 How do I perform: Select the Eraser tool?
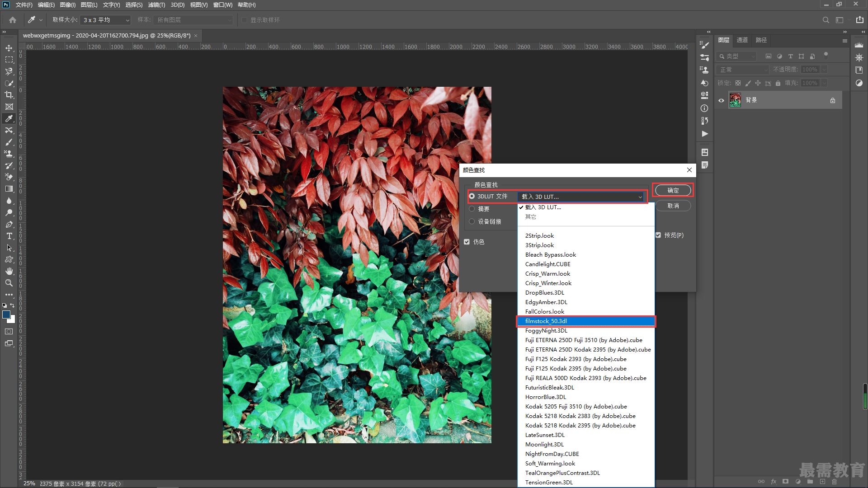point(9,177)
